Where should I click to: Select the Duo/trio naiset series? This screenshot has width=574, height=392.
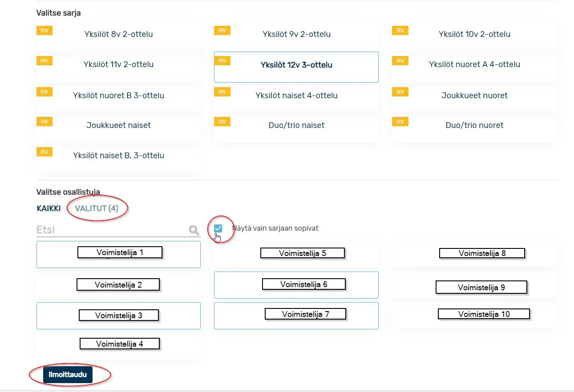coord(296,128)
